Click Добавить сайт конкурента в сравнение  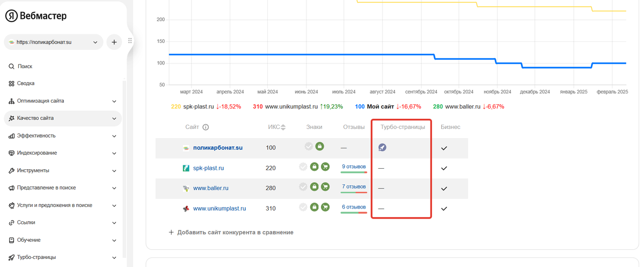(x=231, y=233)
